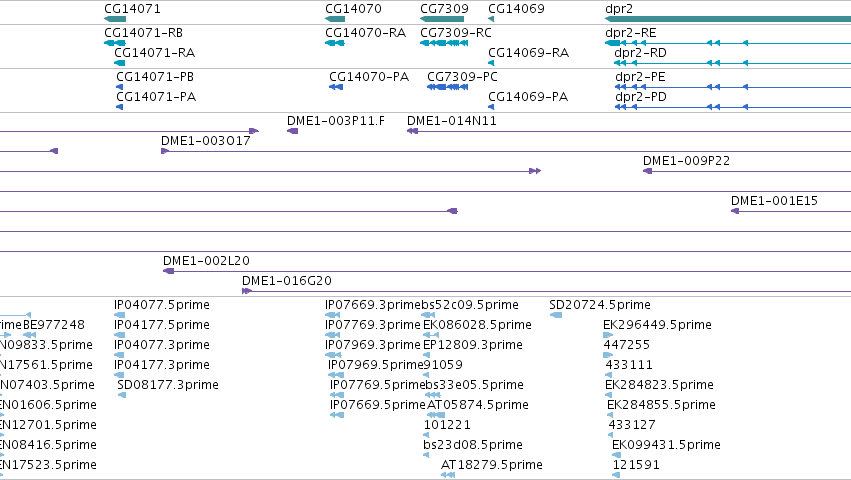Click EST label EK284855.5prime
The image size is (851, 480).
pos(661,405)
